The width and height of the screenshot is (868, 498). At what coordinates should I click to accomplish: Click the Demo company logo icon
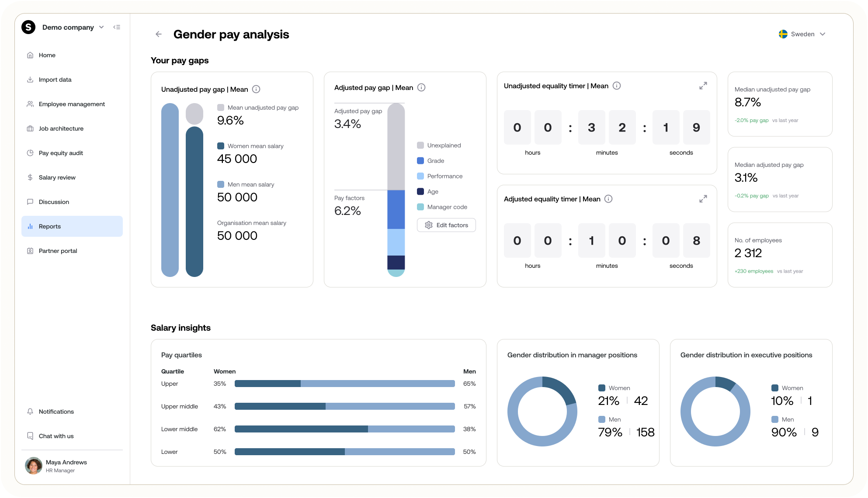point(28,27)
